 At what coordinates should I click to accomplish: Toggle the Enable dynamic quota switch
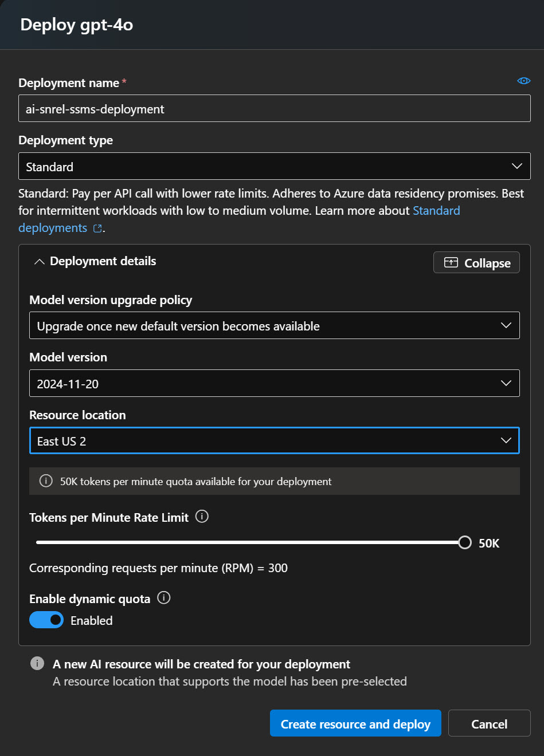pos(46,620)
